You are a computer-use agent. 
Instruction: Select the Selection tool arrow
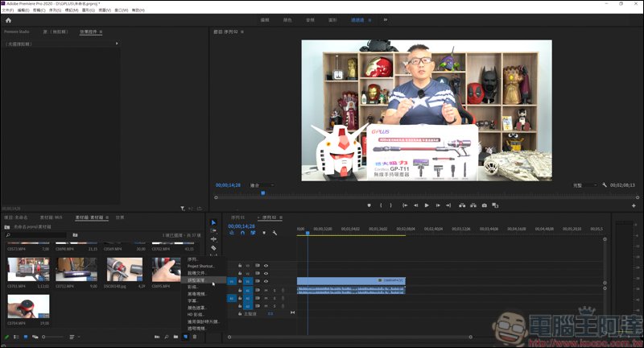(213, 222)
